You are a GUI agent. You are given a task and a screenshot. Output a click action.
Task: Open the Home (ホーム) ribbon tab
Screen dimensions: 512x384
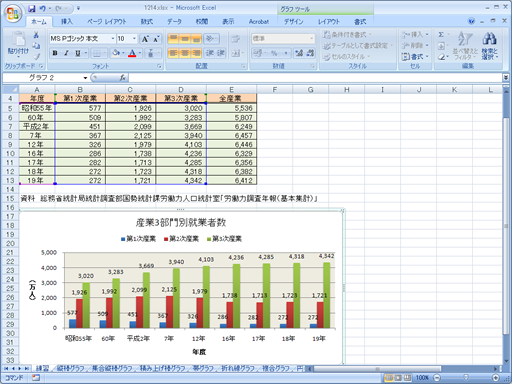(x=39, y=22)
